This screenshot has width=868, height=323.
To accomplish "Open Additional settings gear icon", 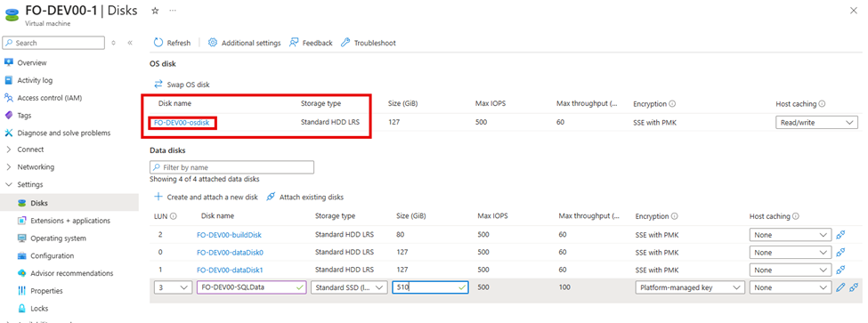I will click(x=213, y=43).
